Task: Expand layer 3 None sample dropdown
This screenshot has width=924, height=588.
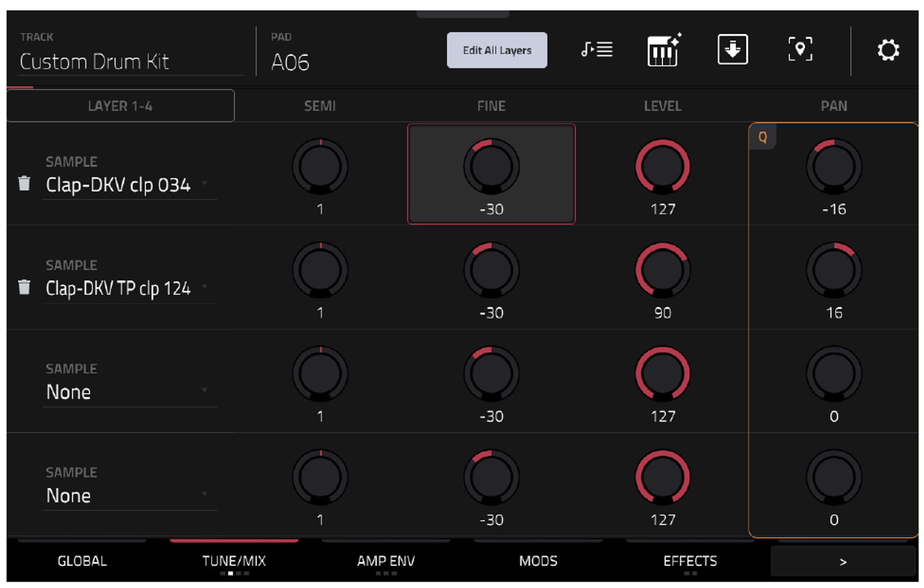Action: click(x=130, y=392)
